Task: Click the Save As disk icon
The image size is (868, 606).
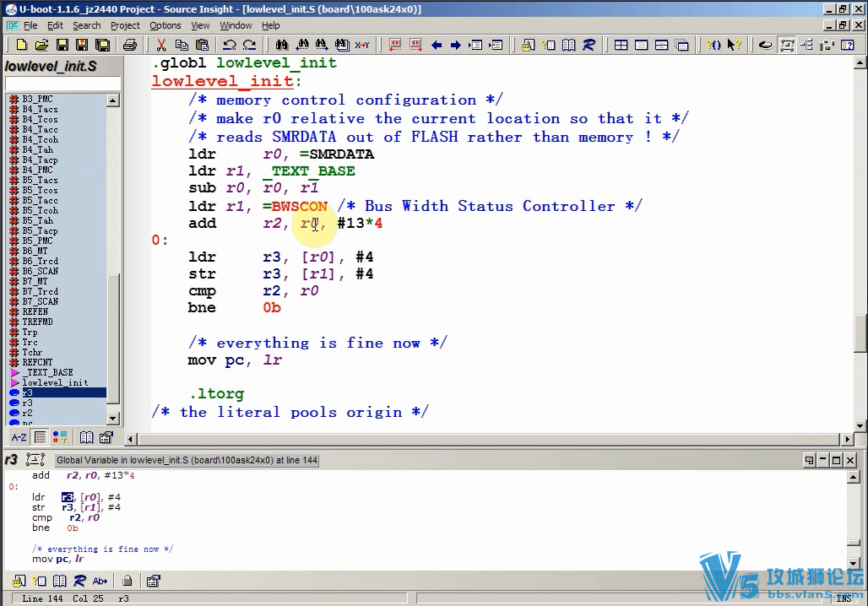Action: (x=82, y=45)
